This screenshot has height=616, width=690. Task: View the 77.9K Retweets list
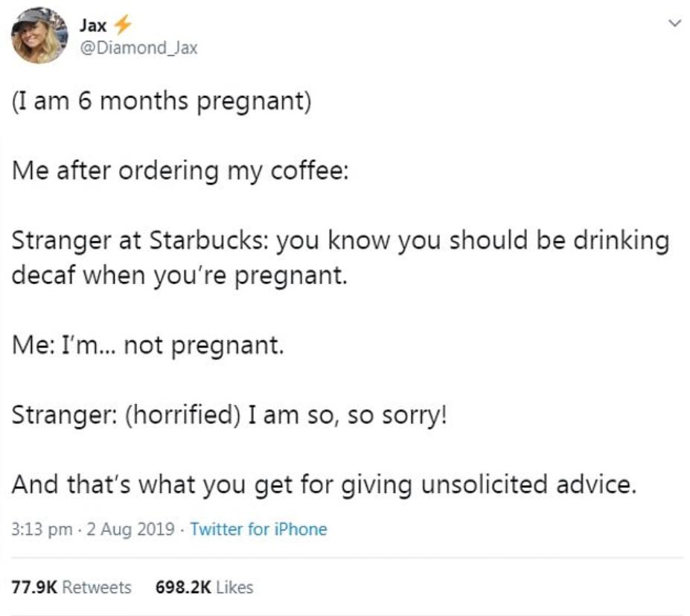(x=71, y=587)
